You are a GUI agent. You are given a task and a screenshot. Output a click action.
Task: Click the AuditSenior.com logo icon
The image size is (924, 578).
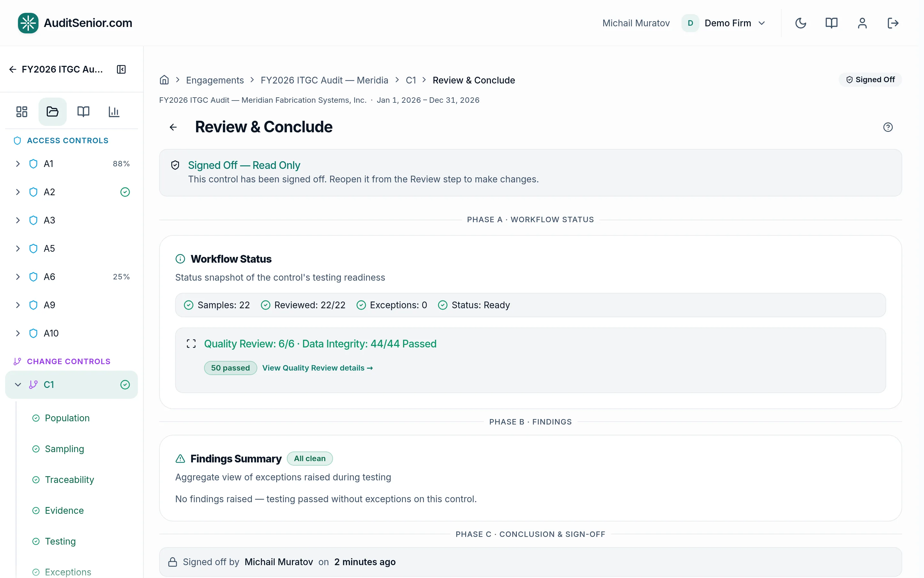28,23
